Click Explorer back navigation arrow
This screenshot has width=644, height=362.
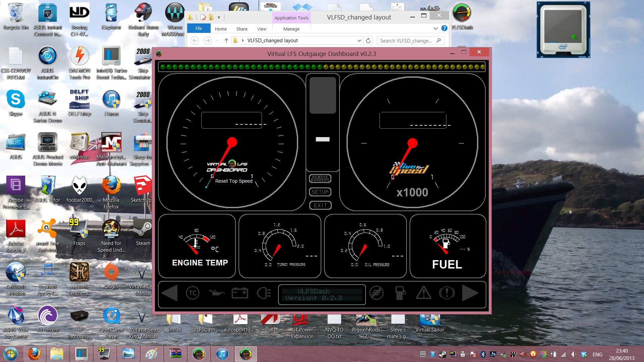tap(195, 41)
